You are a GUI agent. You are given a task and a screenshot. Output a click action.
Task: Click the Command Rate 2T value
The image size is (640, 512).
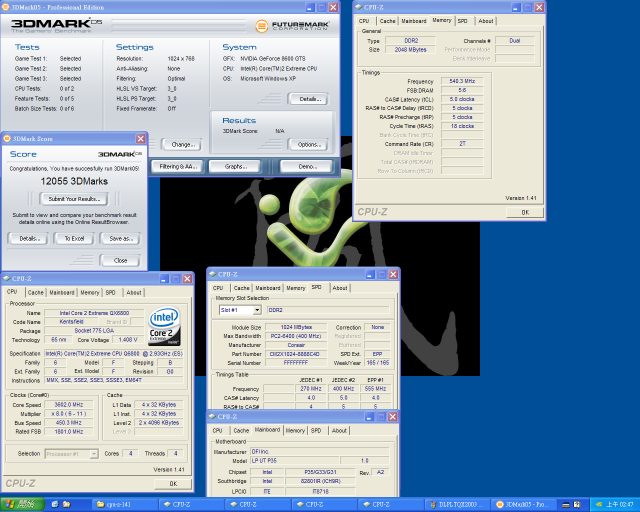(462, 144)
